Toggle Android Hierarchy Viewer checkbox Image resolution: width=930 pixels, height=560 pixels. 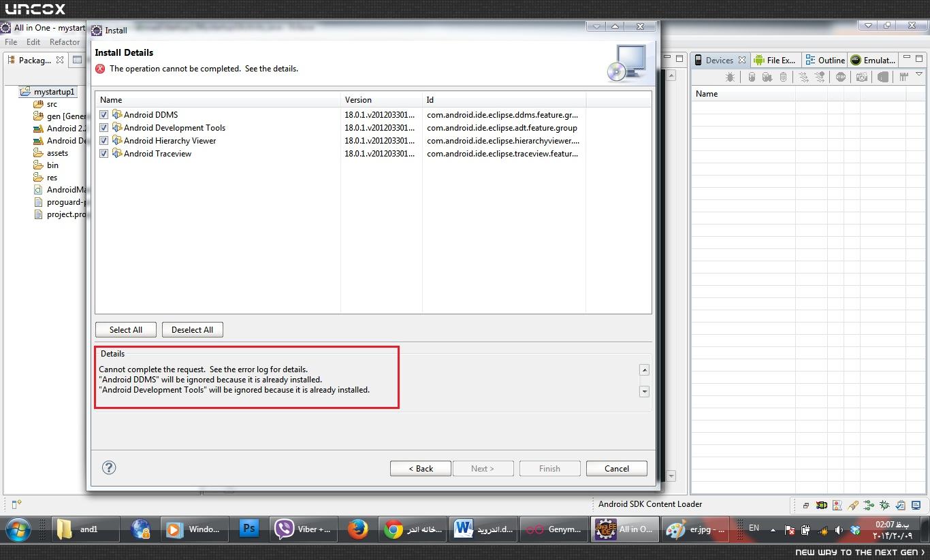(x=103, y=141)
